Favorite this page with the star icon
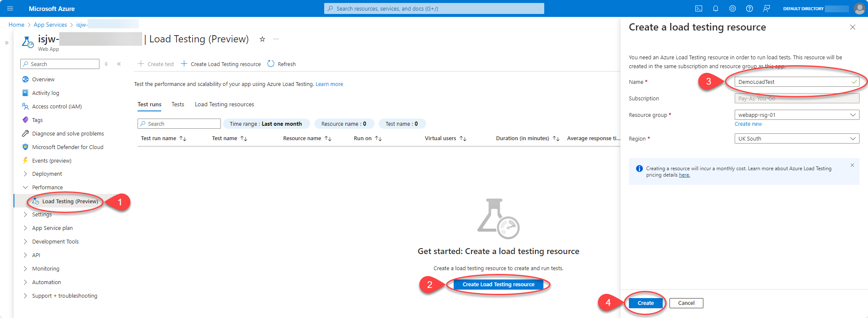Image resolution: width=868 pixels, height=318 pixels. (x=262, y=39)
